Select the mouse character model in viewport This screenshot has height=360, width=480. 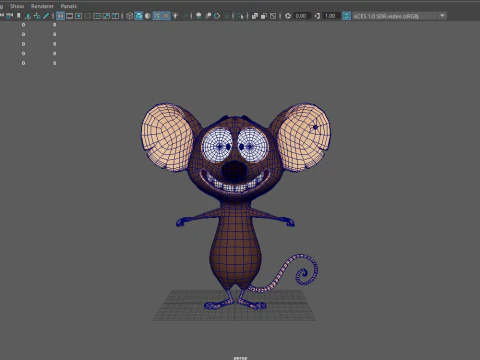[x=236, y=207]
